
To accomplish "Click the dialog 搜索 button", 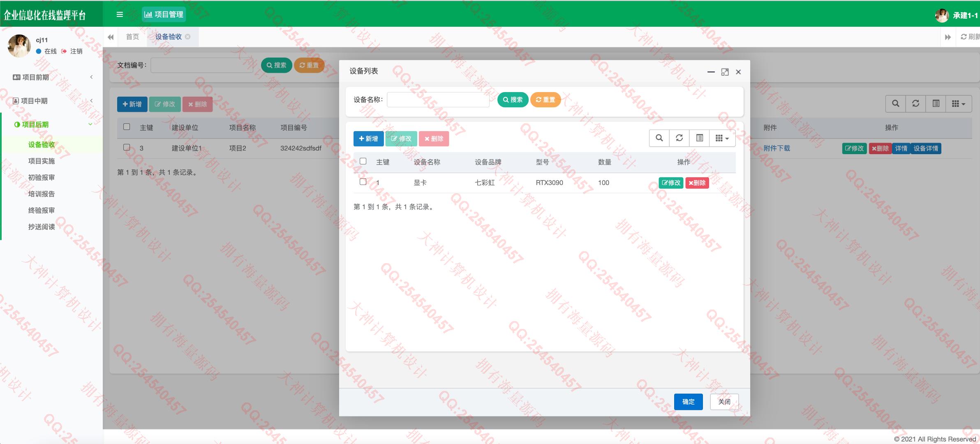I will tap(513, 99).
